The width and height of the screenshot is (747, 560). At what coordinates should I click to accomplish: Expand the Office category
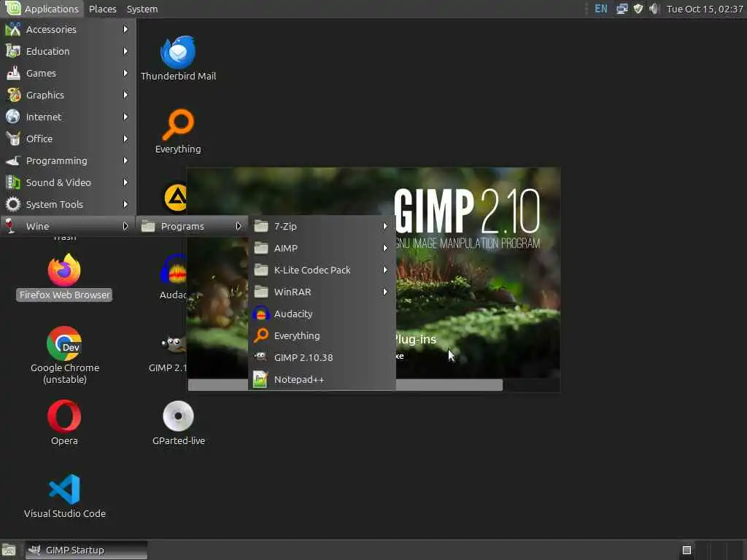68,139
